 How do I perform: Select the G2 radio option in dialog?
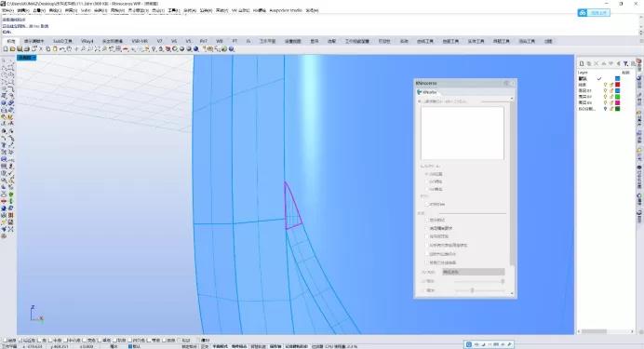coord(427,189)
